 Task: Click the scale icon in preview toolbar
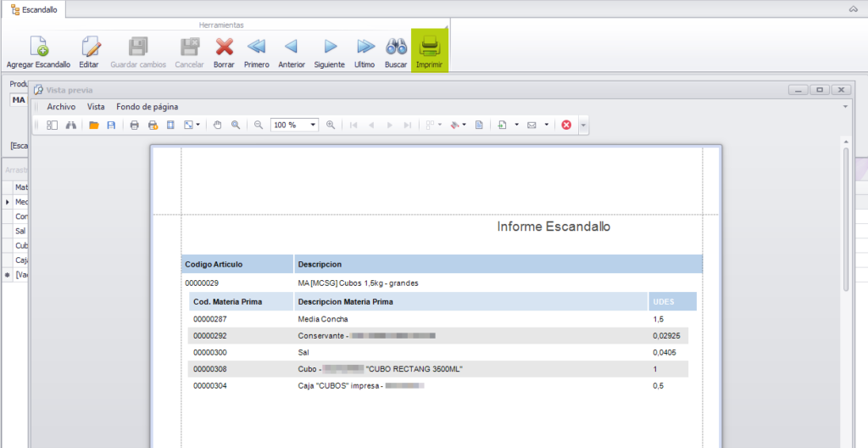(188, 126)
